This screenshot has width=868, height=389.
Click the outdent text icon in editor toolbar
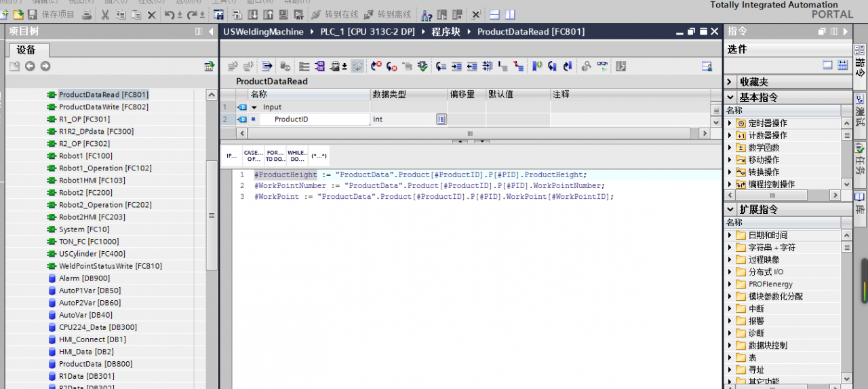tap(472, 66)
